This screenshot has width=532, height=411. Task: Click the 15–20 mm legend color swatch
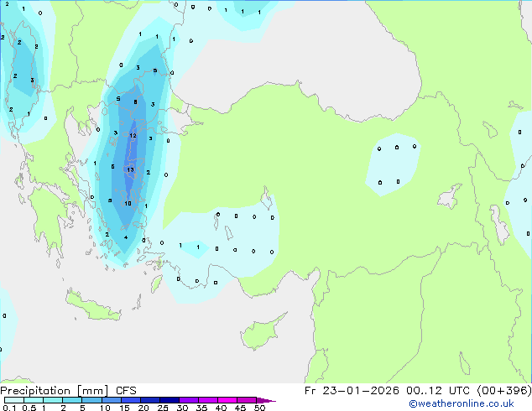point(130,400)
